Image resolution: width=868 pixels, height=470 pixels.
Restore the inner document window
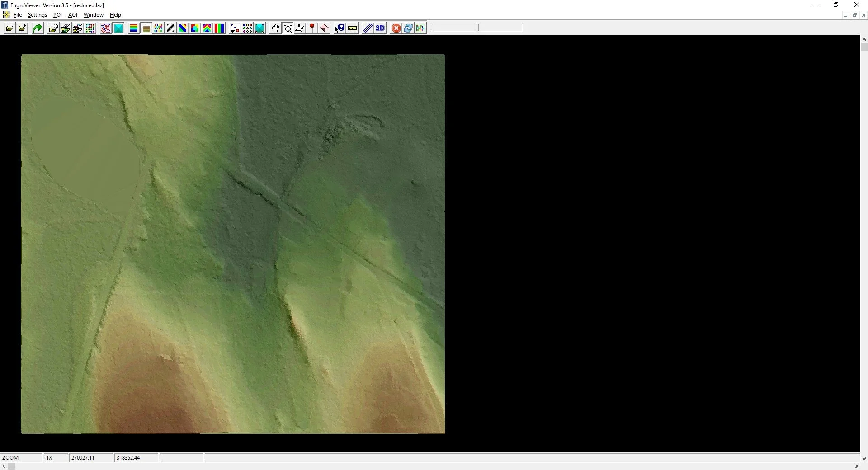[x=855, y=15]
